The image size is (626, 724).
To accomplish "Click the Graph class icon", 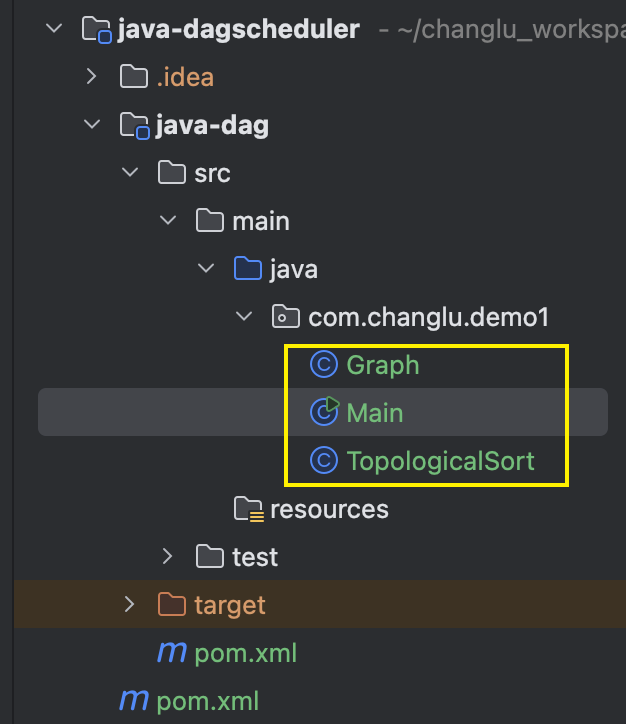I will 324,364.
